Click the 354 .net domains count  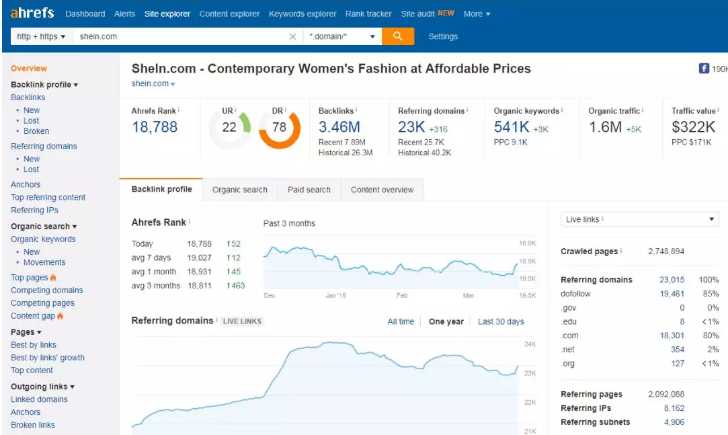(x=678, y=349)
